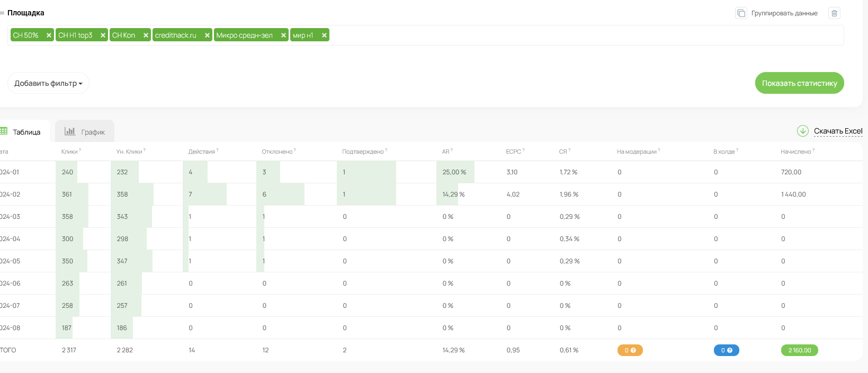Remove the credithack.ru filter tag
868x373 pixels.
(x=207, y=35)
